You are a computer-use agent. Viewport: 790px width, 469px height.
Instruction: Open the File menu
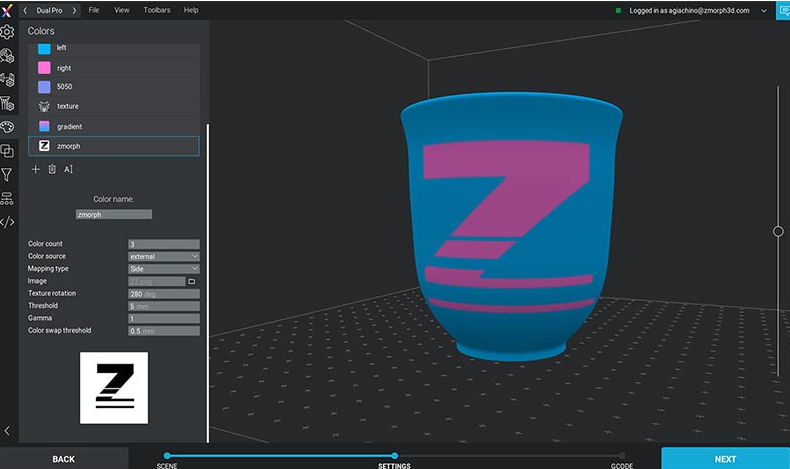pos(94,10)
